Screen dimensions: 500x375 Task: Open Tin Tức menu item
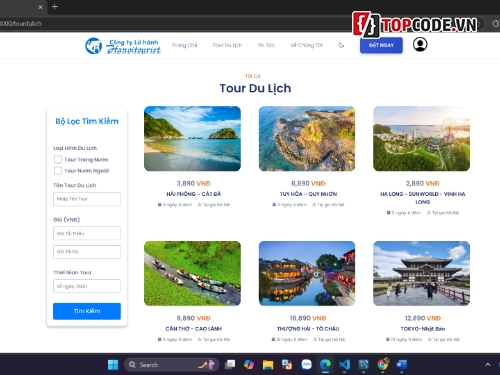pos(266,45)
